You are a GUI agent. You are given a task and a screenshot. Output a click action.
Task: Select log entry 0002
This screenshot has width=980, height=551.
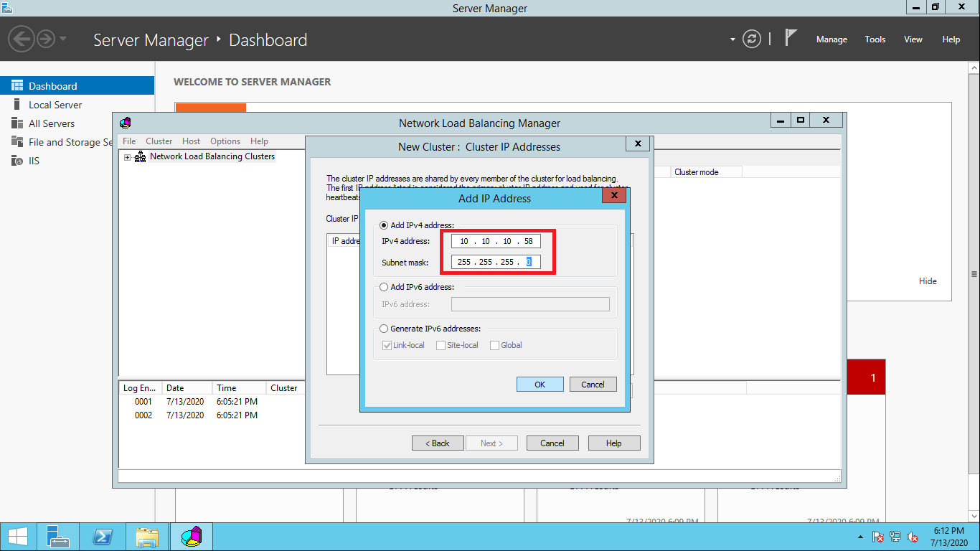(x=143, y=415)
